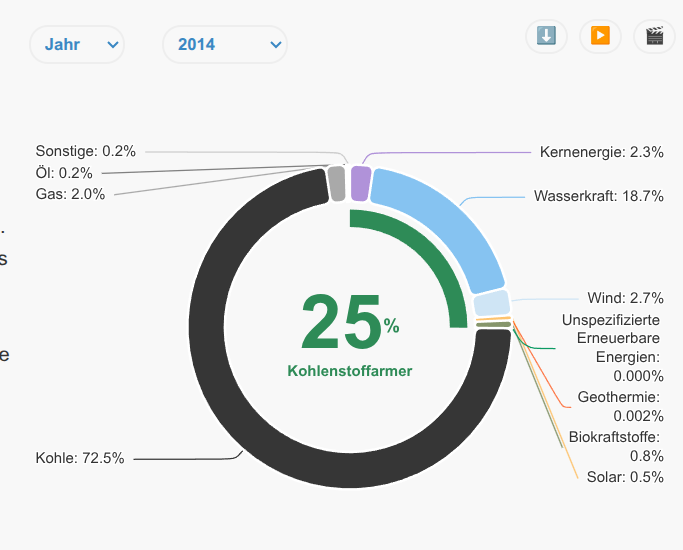Click the Sonstige: 0.2% label

pyautogui.click(x=85, y=151)
